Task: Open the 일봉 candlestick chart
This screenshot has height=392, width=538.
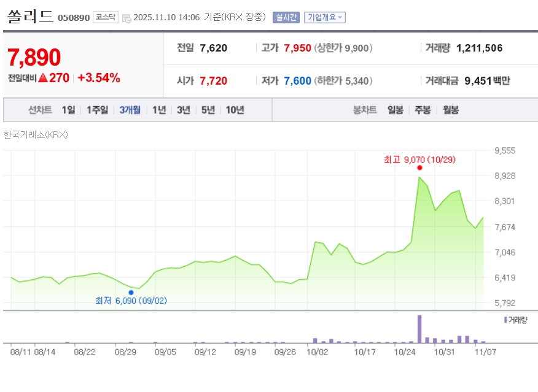Action: click(x=395, y=110)
